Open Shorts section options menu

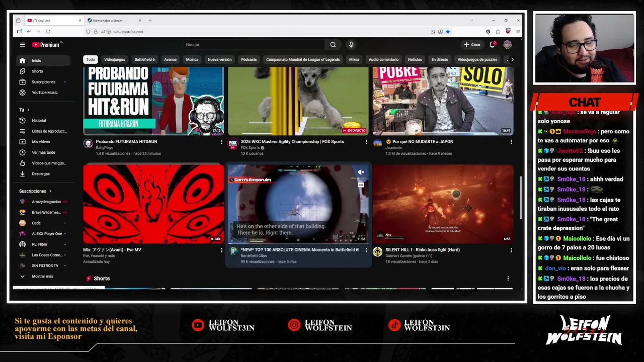508,279
